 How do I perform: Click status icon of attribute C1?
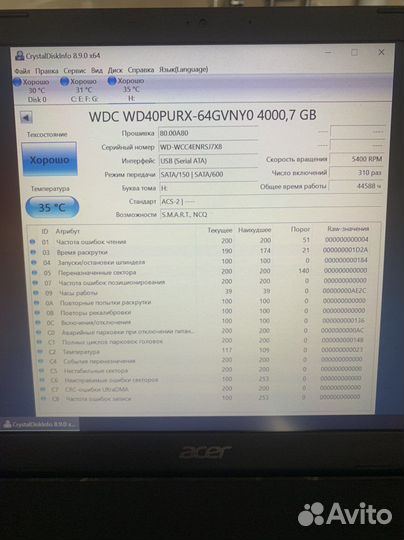tap(40, 342)
